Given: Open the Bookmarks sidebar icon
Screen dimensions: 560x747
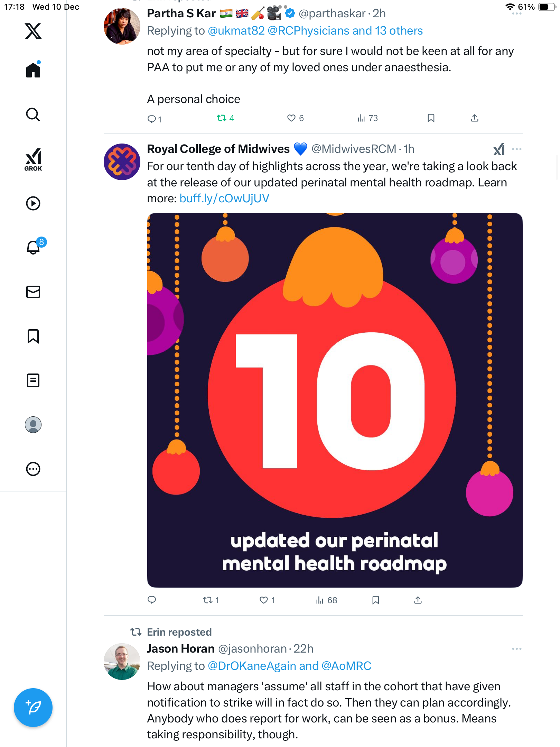Looking at the screenshot, I should (x=33, y=336).
